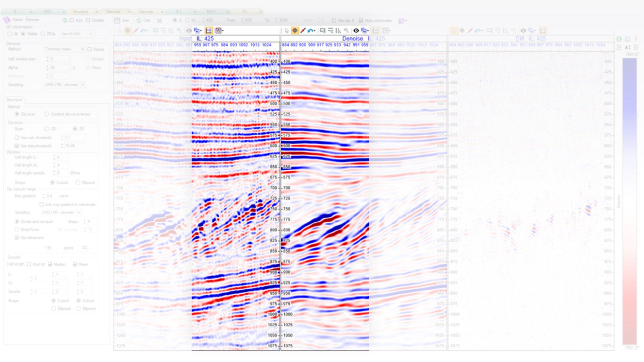Open the Dip Azimuth Sampling dropdown
The width and height of the screenshot is (644, 362).
tap(61, 212)
